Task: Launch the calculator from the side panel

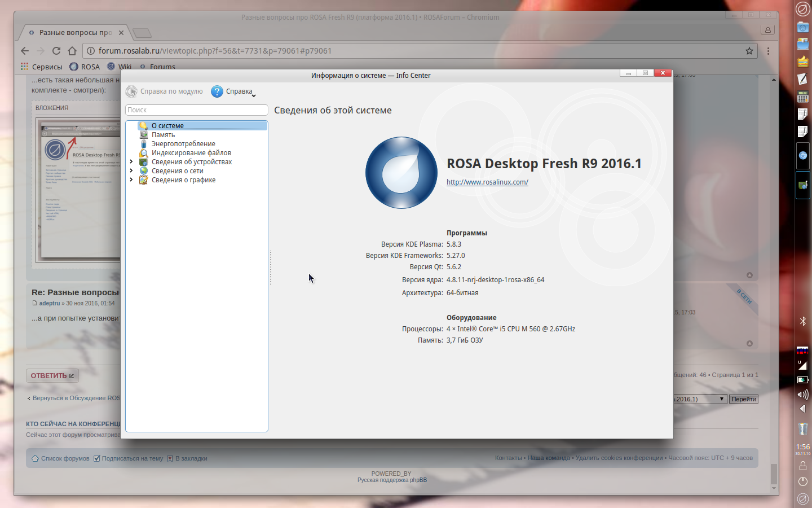Action: point(802,97)
